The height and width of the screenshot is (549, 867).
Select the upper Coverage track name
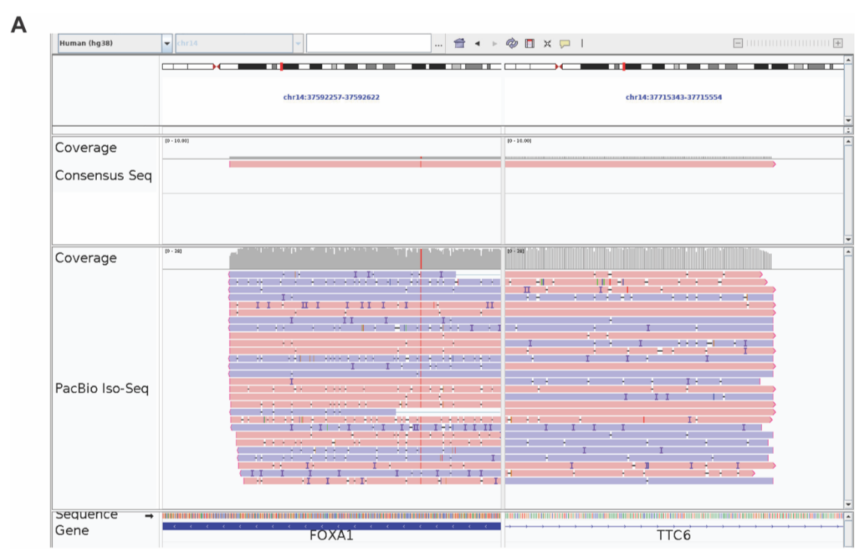click(x=86, y=148)
